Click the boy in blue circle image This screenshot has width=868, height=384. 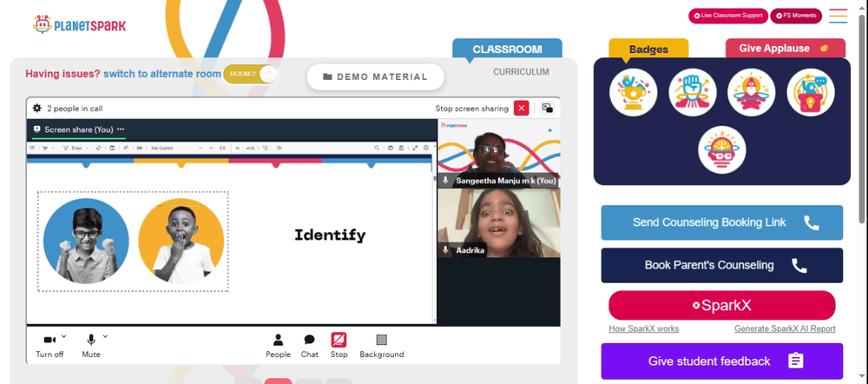[x=86, y=242]
